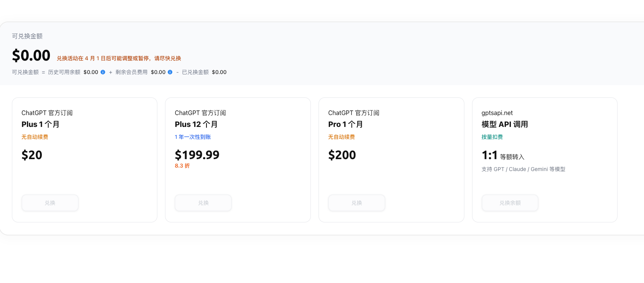
Task: Click the 1:1 等额转入 rate text
Action: (x=503, y=156)
